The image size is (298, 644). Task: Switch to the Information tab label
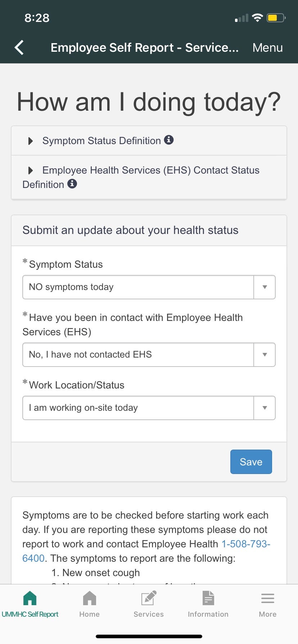coord(208,614)
